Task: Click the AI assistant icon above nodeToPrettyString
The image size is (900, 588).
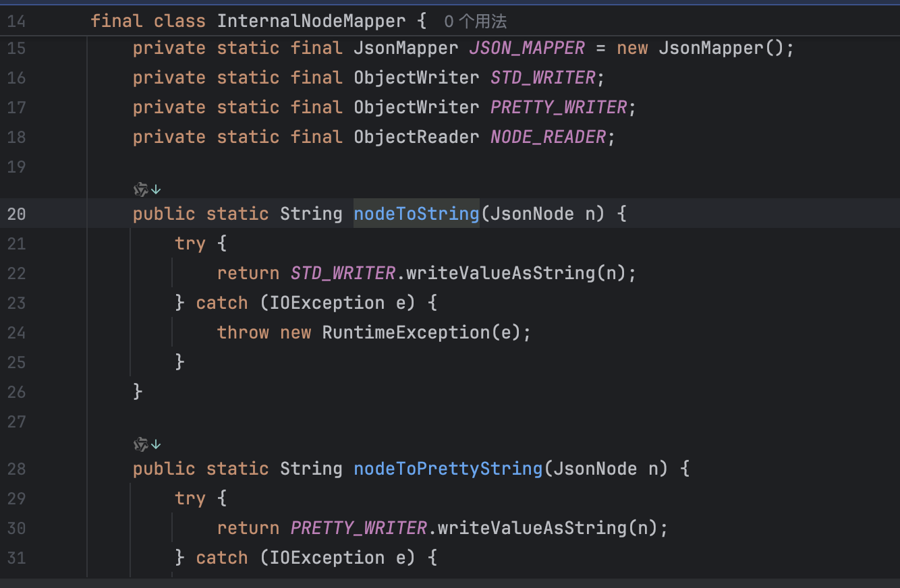Action: 140,444
